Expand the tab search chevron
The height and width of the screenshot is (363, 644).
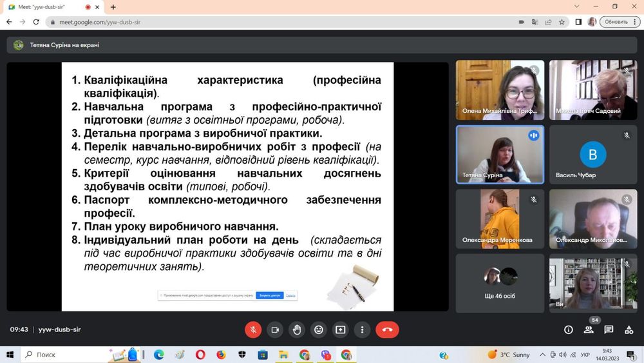(578, 6)
